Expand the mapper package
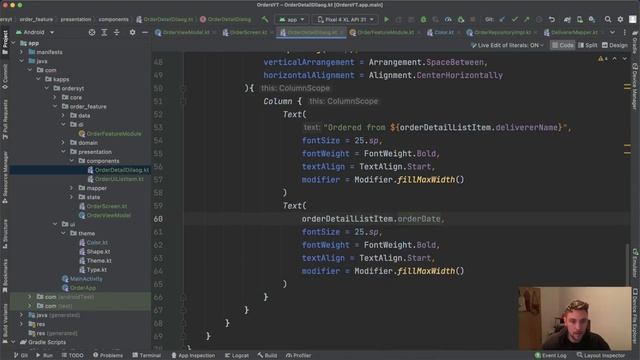 (71, 188)
